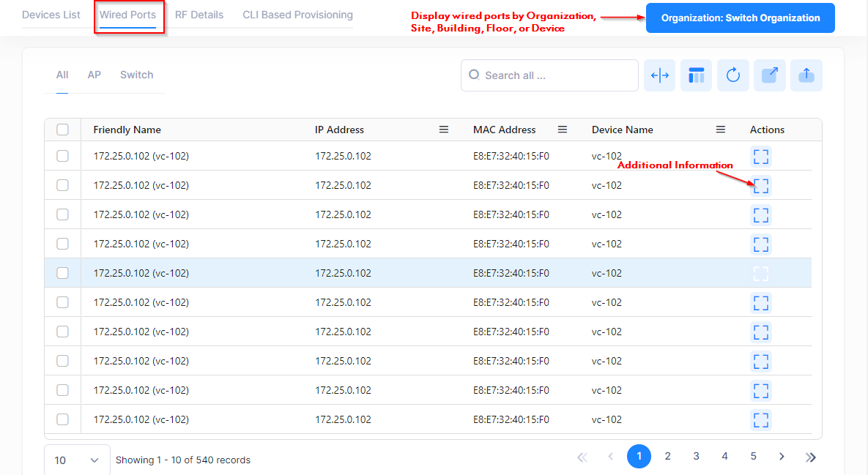This screenshot has height=475, width=868.
Task: Jump to first page double arrow
Action: coord(582,457)
